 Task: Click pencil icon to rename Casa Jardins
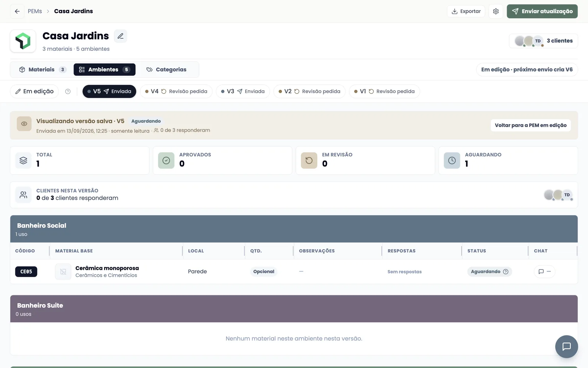pos(121,36)
